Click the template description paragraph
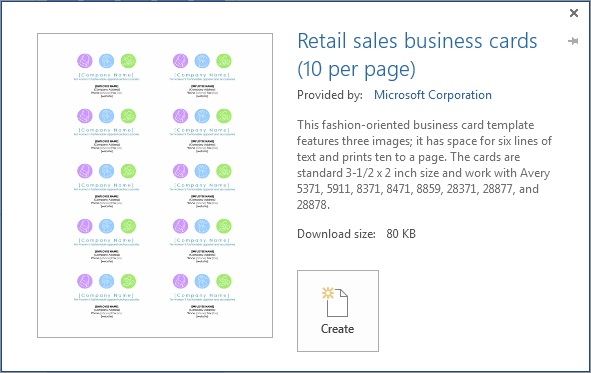The height and width of the screenshot is (373, 591). coord(424,165)
